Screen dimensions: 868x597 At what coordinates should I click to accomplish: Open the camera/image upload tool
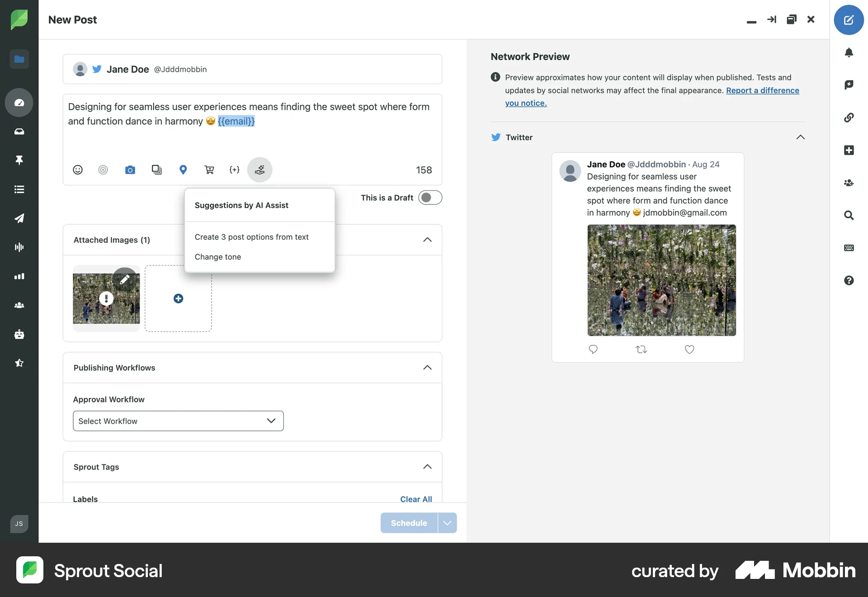point(130,170)
